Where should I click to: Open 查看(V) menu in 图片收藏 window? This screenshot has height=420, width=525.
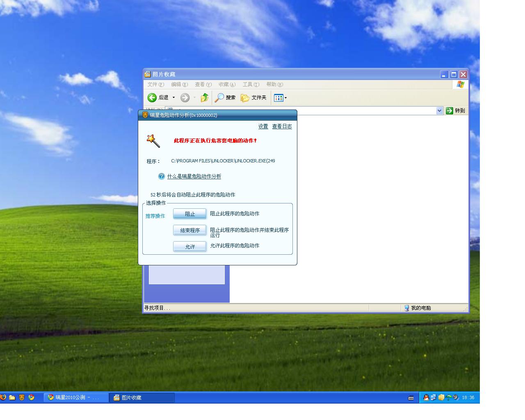tap(203, 84)
